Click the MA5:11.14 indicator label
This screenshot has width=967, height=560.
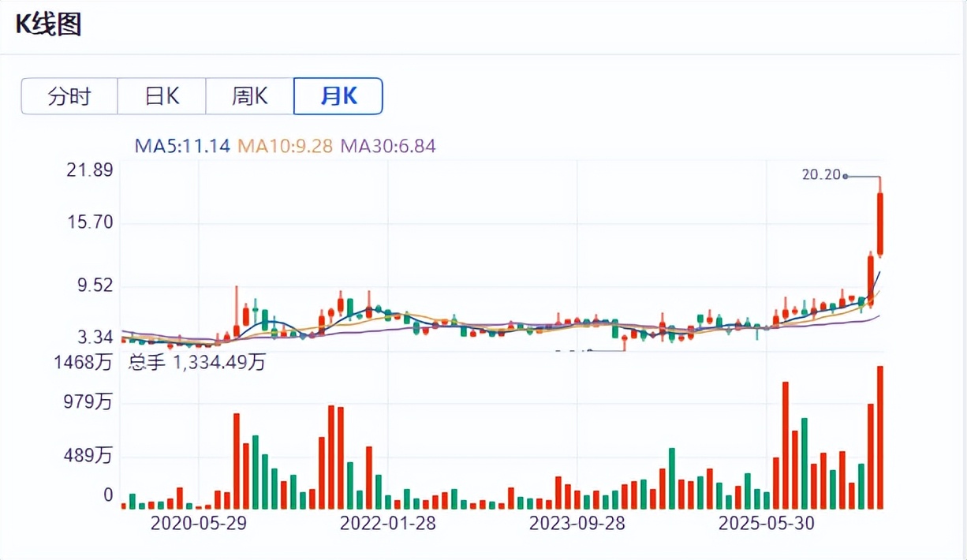click(182, 146)
